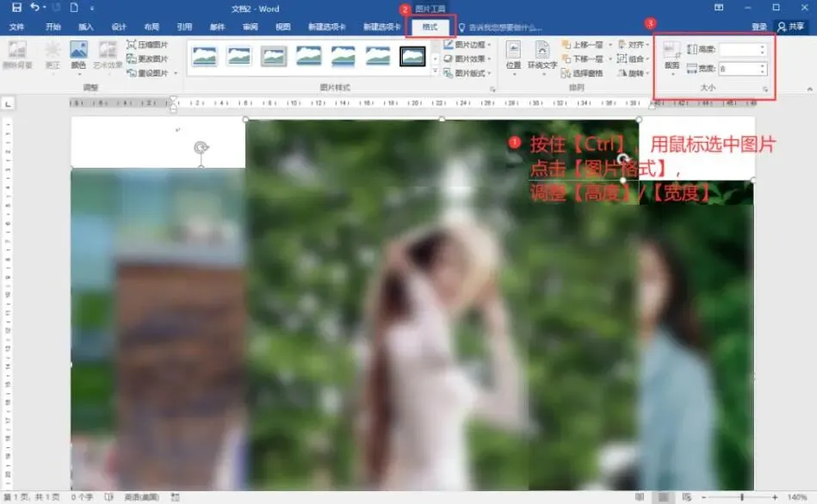Click 下移一层 Send Backward
Image resolution: width=817 pixels, height=504 pixels.
click(582, 58)
